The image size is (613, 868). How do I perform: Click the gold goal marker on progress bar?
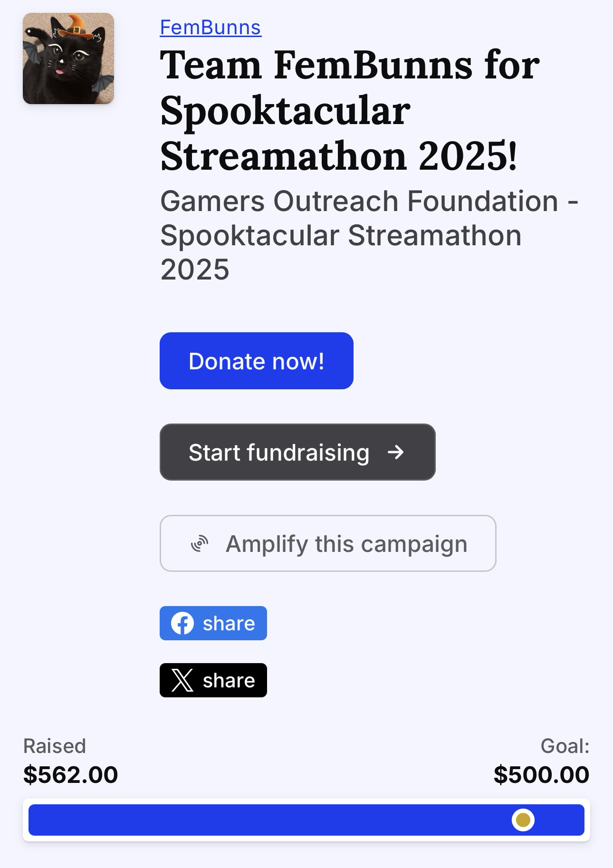coord(523,820)
